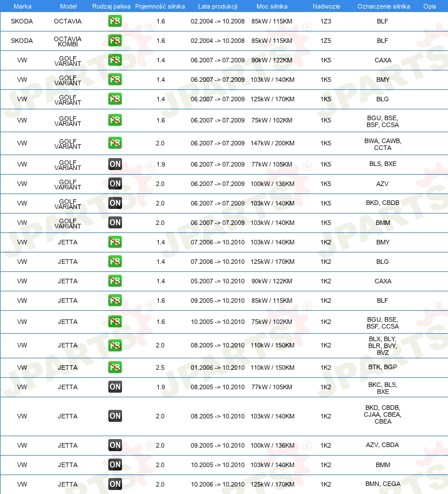
Task: Select petrol icon in Jetta BMY row
Action: coord(115,242)
